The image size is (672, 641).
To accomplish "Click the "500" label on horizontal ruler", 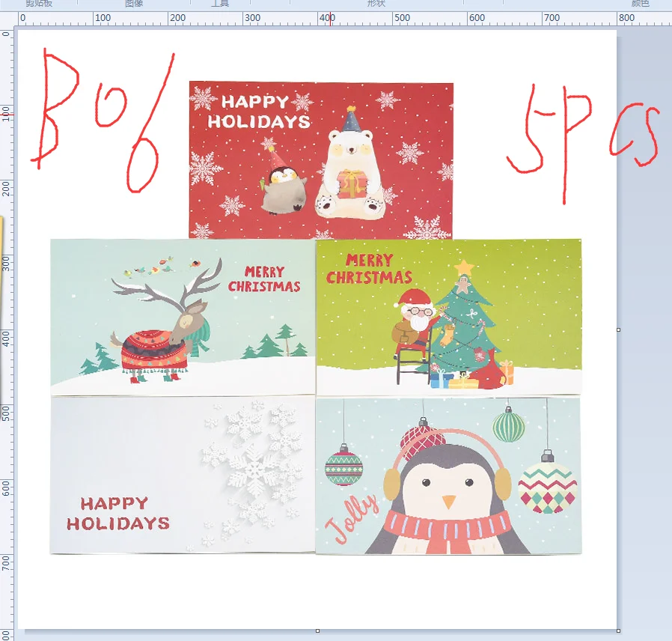I will click(402, 17).
